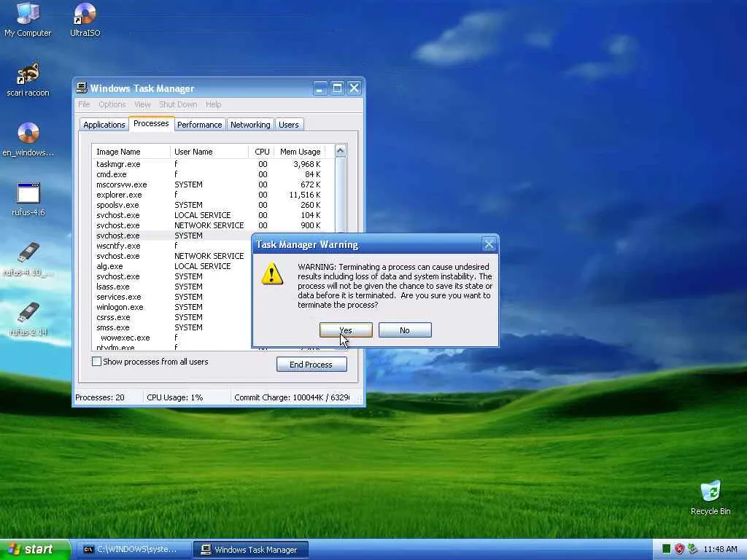747x560 pixels.
Task: Switch to the Performance tab
Action: [x=200, y=124]
